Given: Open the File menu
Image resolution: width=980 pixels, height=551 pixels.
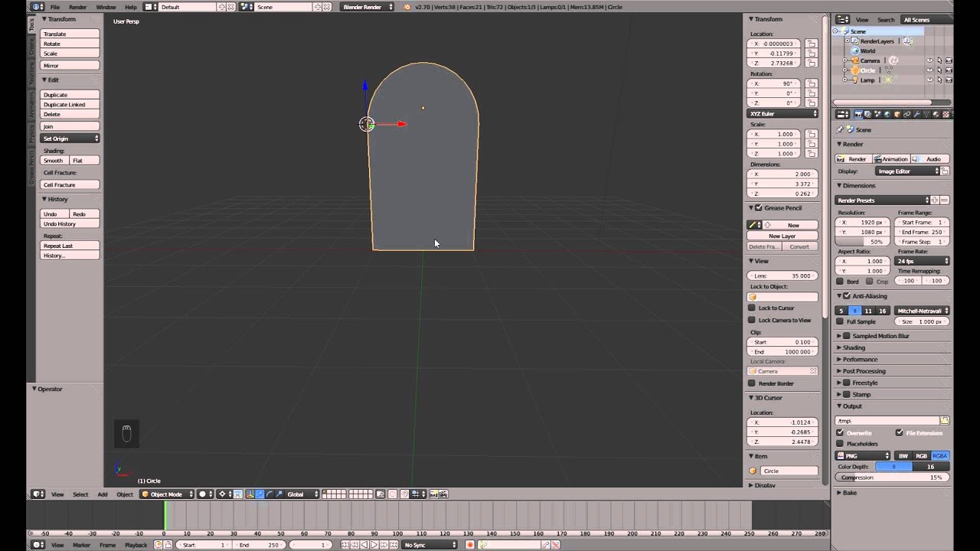Looking at the screenshot, I should pyautogui.click(x=55, y=7).
